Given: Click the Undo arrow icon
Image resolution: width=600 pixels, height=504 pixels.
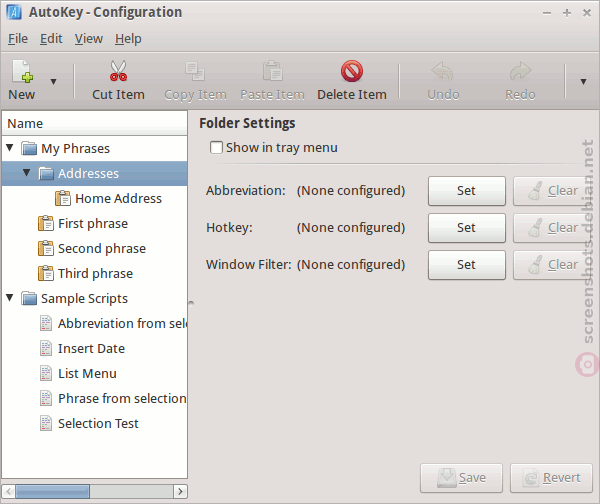Looking at the screenshot, I should click(443, 71).
